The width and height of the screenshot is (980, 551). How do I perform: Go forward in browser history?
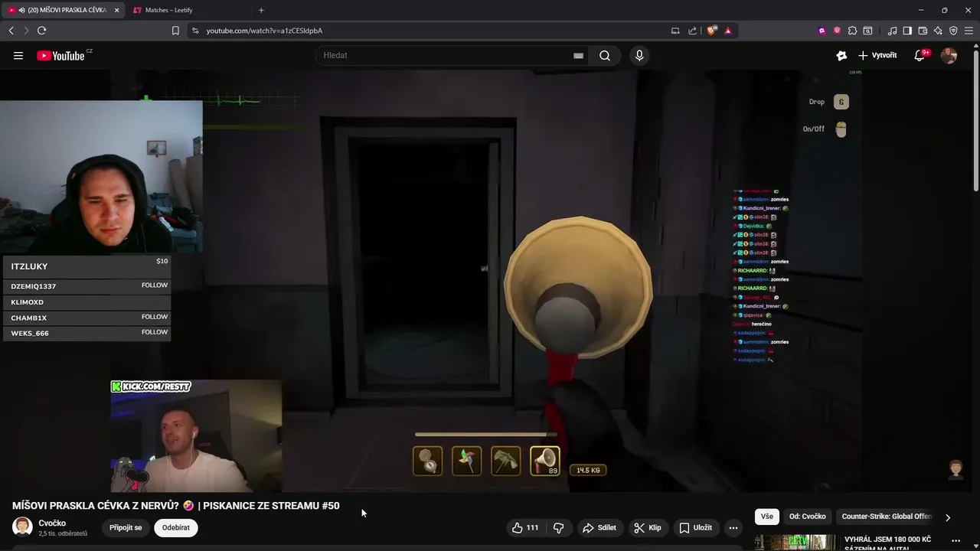[26, 31]
